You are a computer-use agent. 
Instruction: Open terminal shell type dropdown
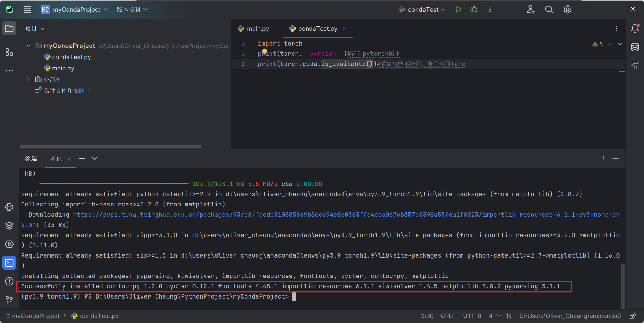click(x=95, y=159)
